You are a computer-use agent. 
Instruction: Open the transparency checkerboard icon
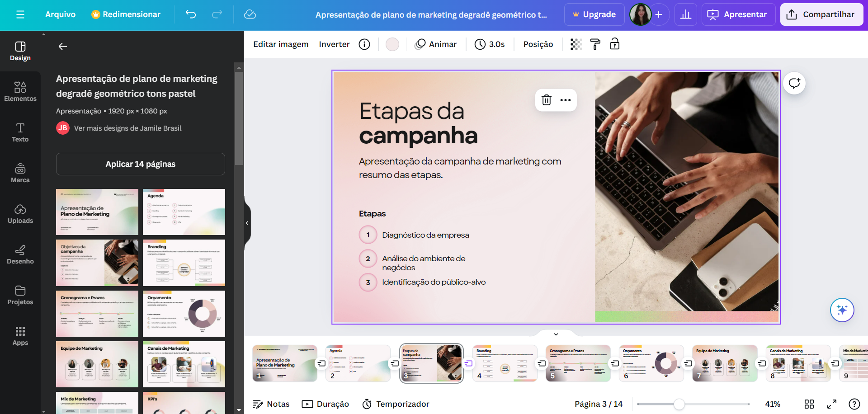(x=576, y=44)
